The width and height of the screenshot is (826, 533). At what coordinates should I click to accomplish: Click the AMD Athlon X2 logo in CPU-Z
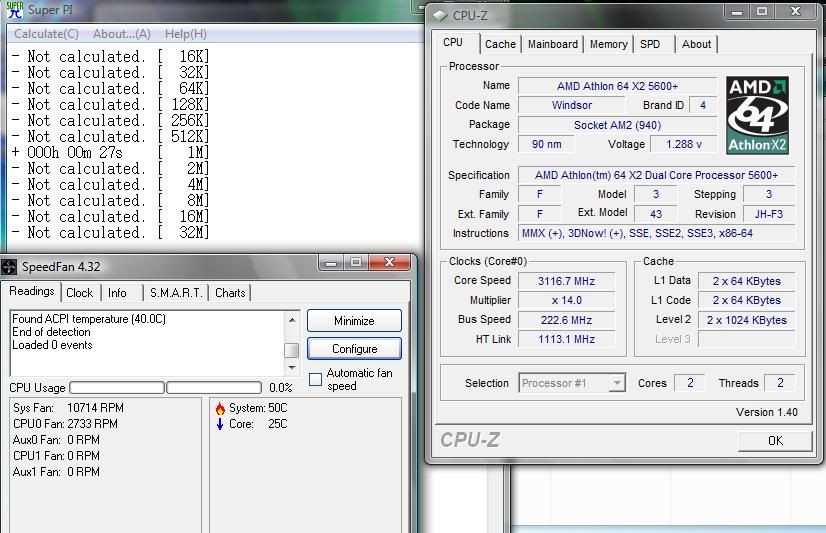(x=758, y=115)
